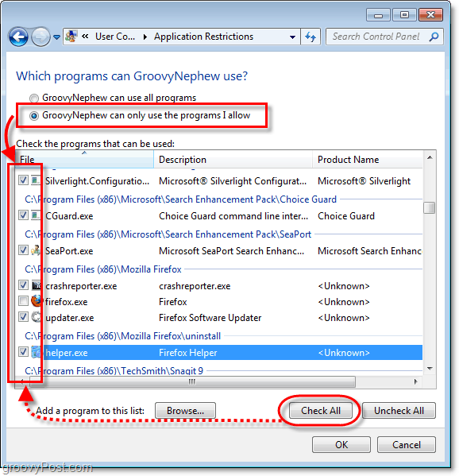Click the vertical scrollbar thumb
This screenshot has width=459, height=476.
(x=430, y=208)
